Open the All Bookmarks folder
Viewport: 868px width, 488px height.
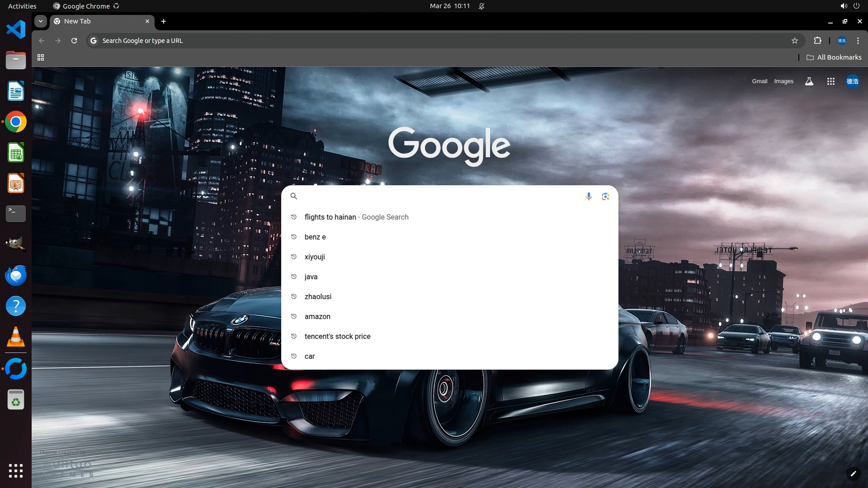coord(834,57)
